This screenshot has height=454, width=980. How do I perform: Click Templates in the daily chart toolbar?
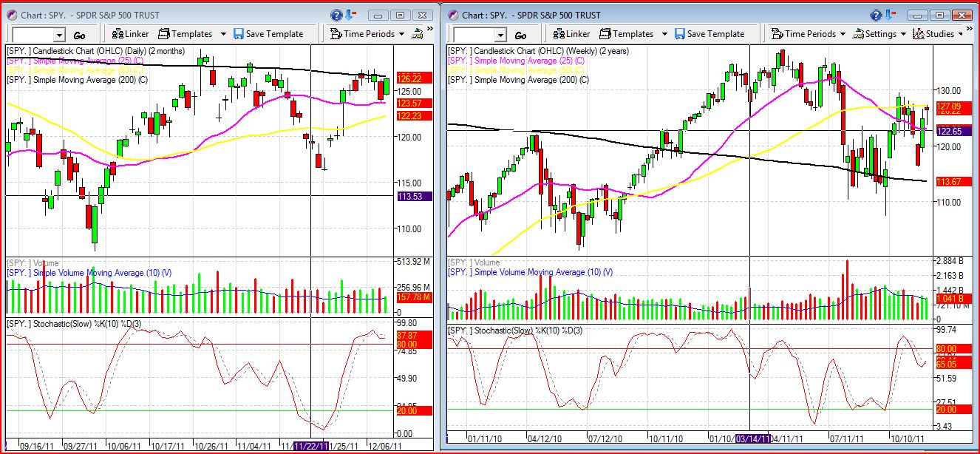pyautogui.click(x=186, y=34)
